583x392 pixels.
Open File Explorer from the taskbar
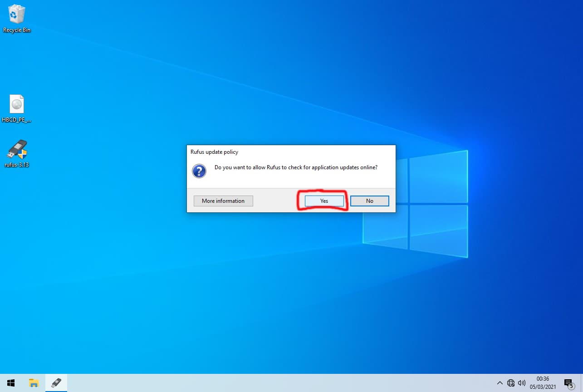click(34, 383)
